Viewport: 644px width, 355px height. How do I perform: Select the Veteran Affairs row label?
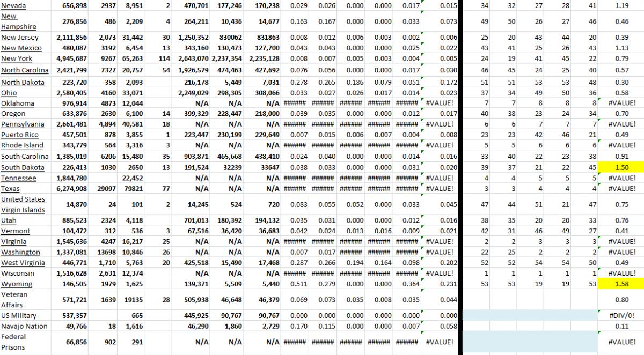[17, 299]
